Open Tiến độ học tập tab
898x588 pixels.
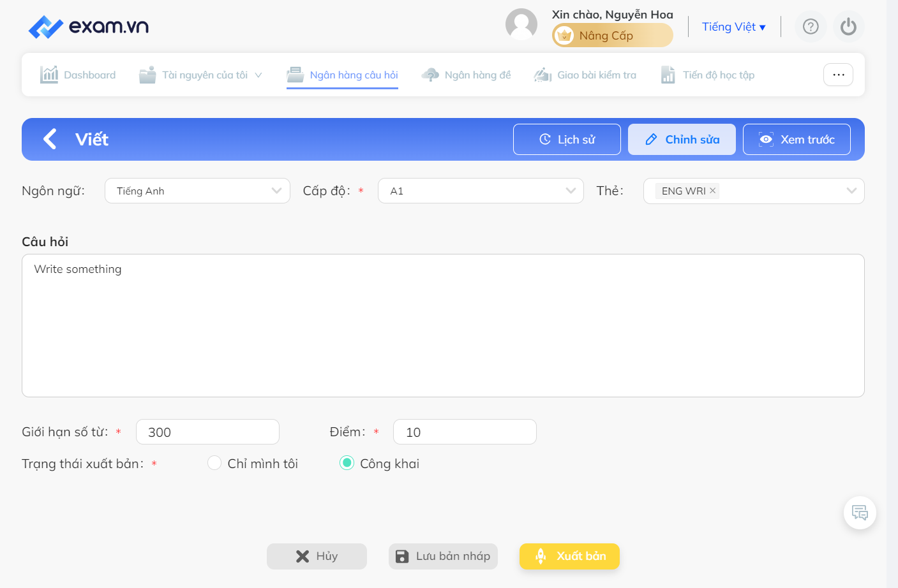[707, 75]
